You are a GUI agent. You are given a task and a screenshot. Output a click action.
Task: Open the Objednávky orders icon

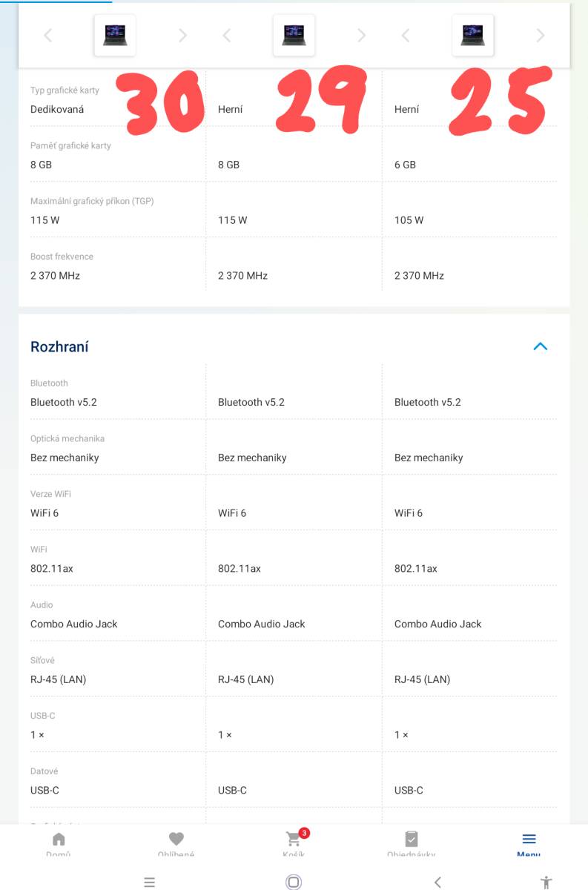pyautogui.click(x=412, y=839)
